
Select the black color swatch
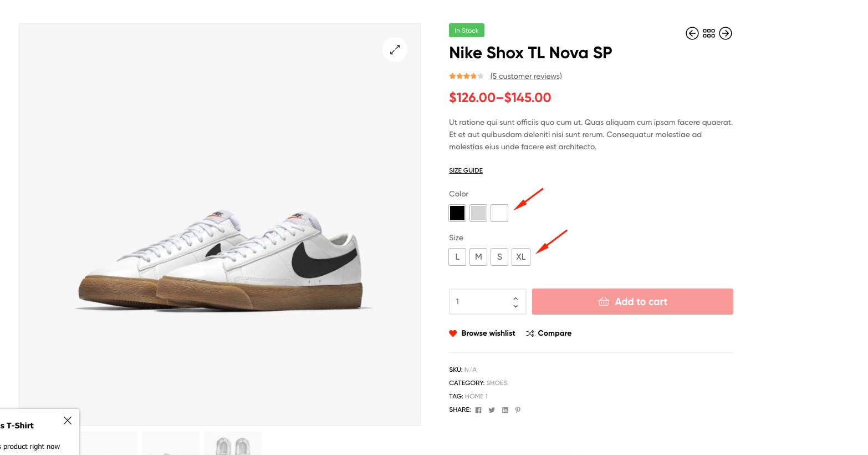coord(457,213)
